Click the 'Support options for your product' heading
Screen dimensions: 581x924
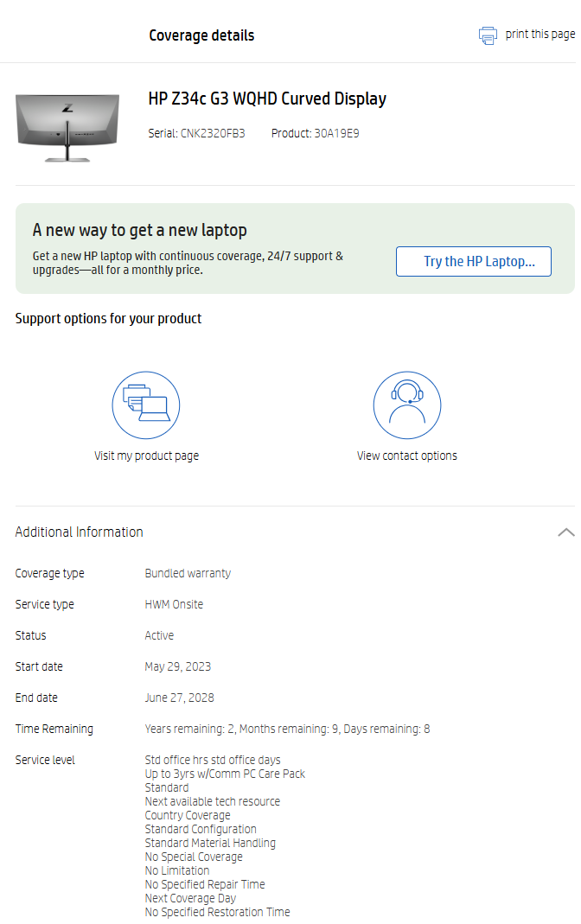coord(108,318)
